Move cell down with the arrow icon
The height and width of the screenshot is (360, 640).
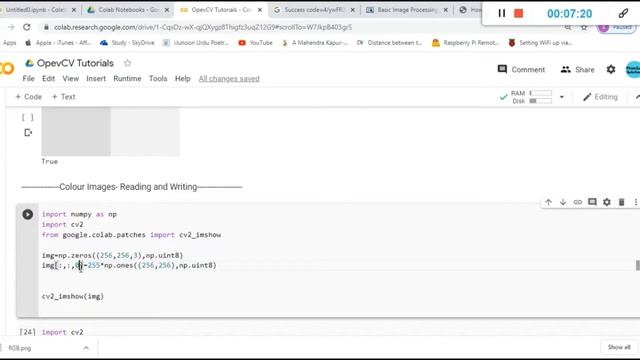(563, 202)
